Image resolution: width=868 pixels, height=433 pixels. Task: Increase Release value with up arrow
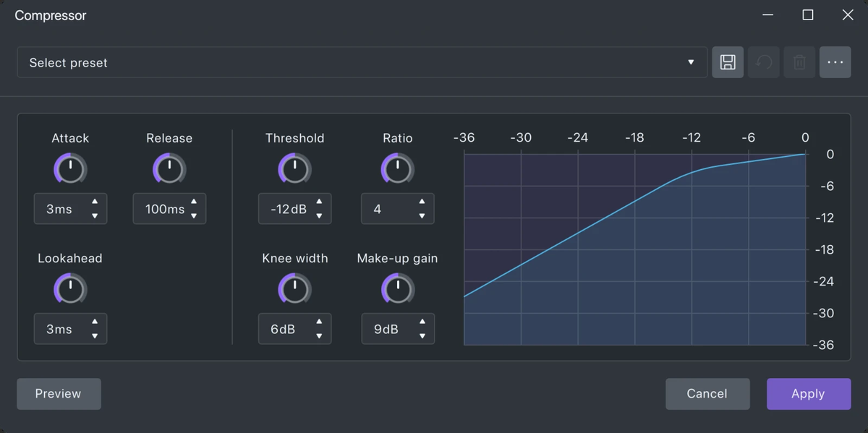(x=194, y=202)
